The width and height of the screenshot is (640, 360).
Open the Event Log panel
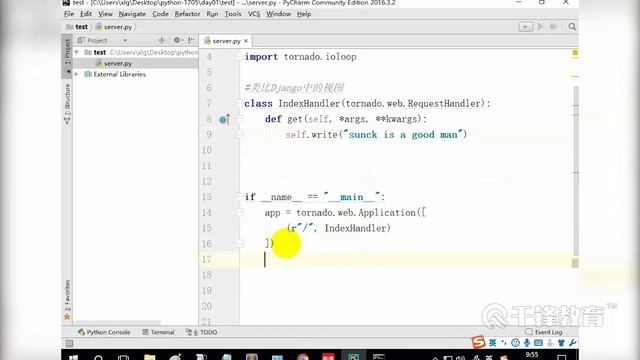[544, 332]
